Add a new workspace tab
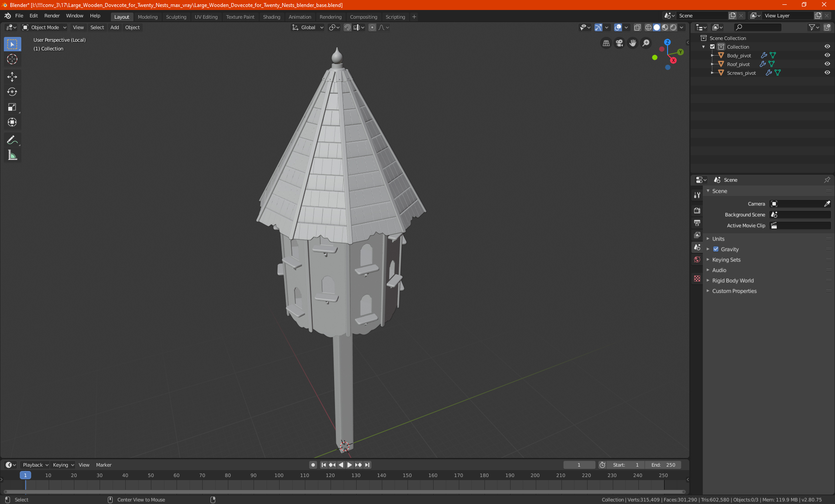The image size is (835, 504). coord(414,17)
